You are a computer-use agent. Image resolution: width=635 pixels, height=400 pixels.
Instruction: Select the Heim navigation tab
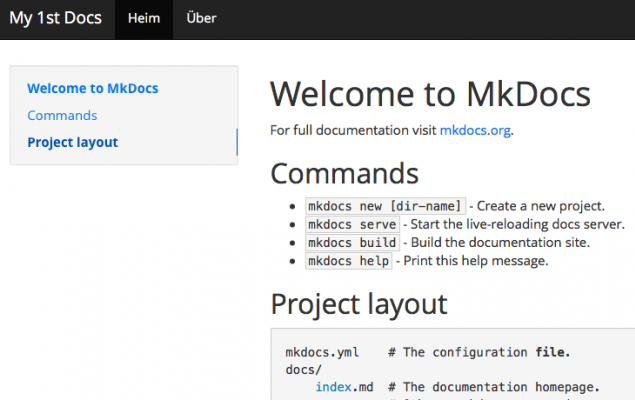point(144,19)
